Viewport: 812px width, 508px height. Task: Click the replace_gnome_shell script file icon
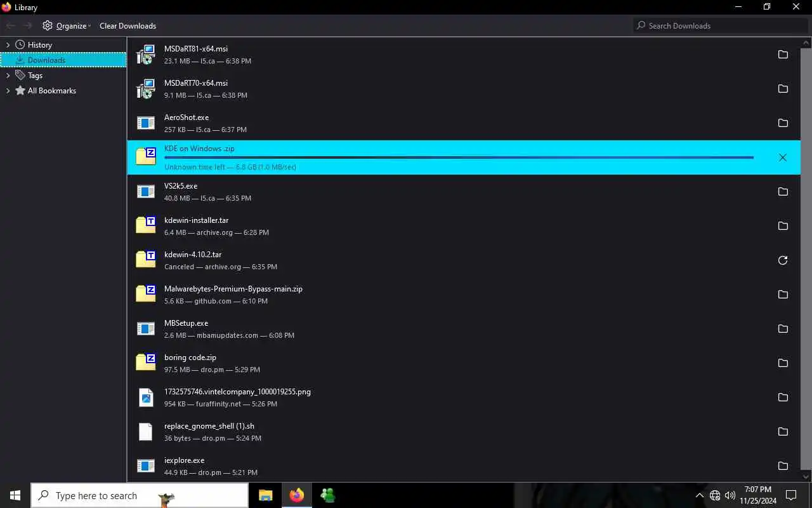[x=146, y=432]
